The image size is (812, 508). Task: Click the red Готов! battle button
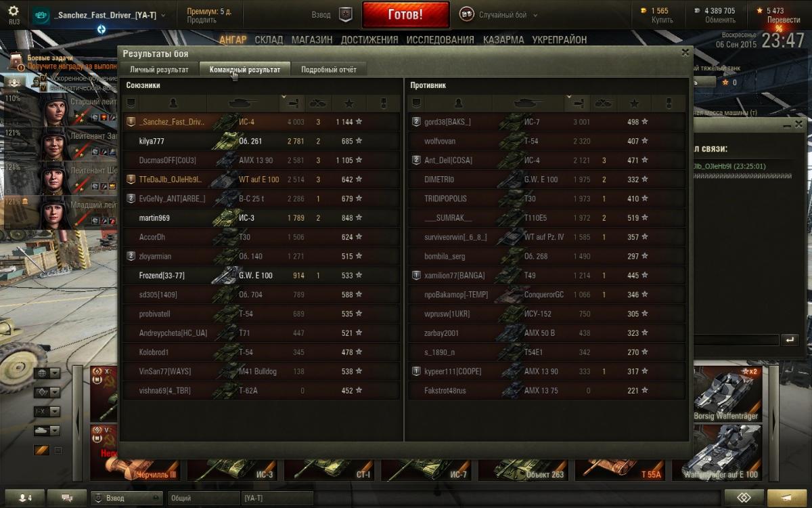pos(405,14)
